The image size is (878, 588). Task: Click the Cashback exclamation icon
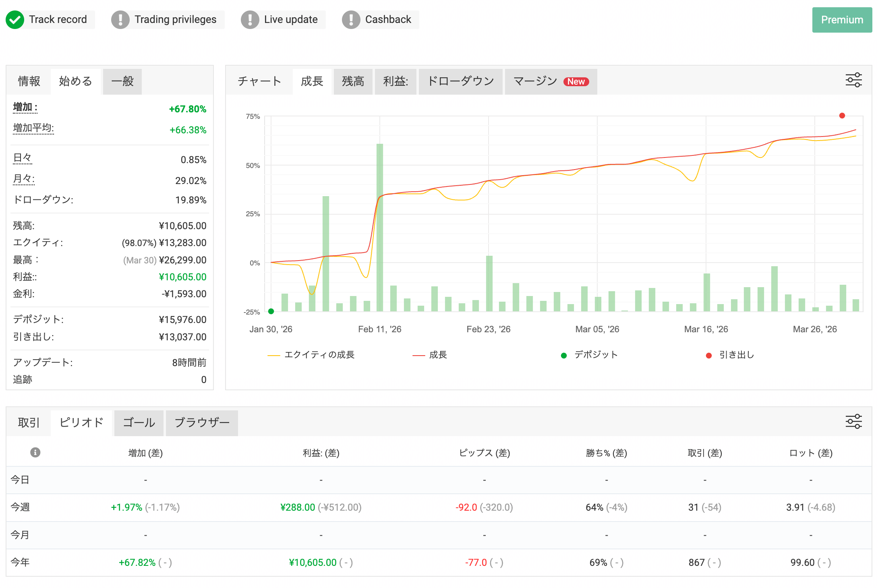pyautogui.click(x=351, y=19)
